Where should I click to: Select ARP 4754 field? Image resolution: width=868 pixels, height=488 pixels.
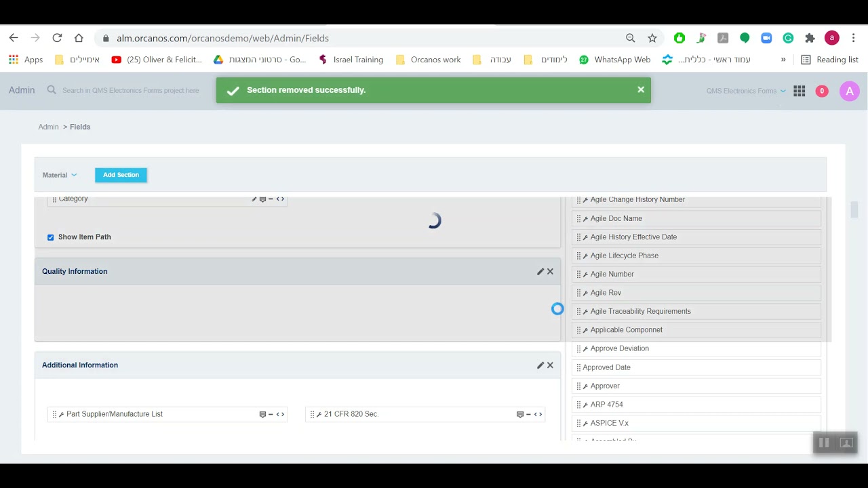pos(696,405)
